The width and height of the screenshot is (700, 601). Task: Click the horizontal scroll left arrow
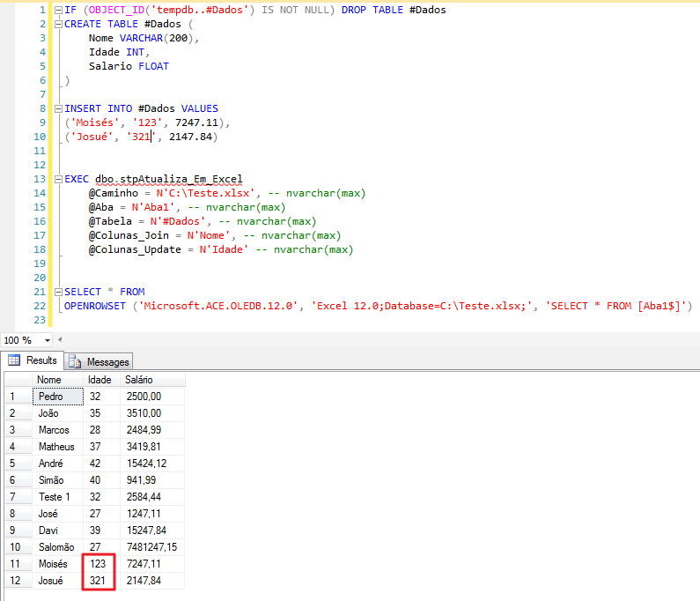coord(60,339)
